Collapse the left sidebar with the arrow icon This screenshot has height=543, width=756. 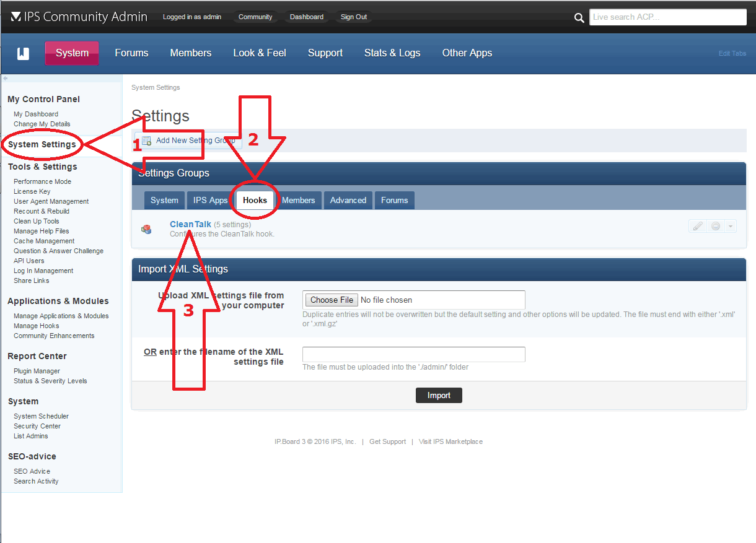(5, 78)
